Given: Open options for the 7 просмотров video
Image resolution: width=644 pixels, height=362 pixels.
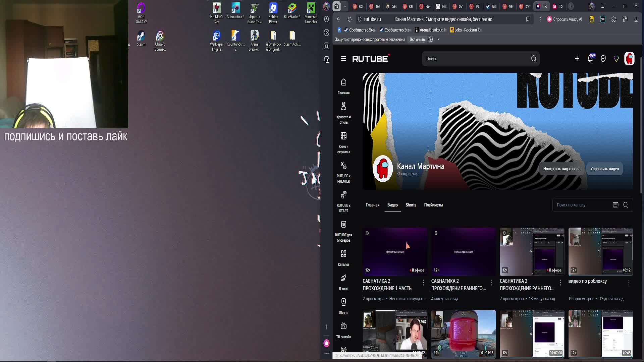Looking at the screenshot, I should click(x=560, y=283).
